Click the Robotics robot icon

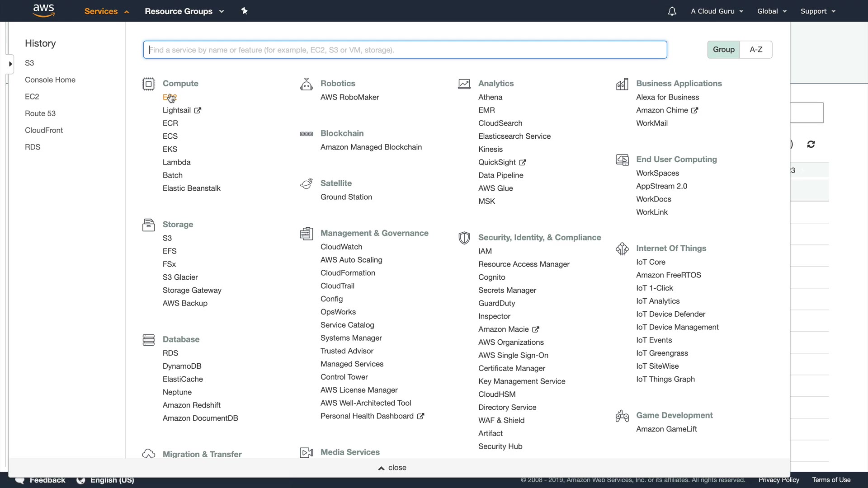306,84
